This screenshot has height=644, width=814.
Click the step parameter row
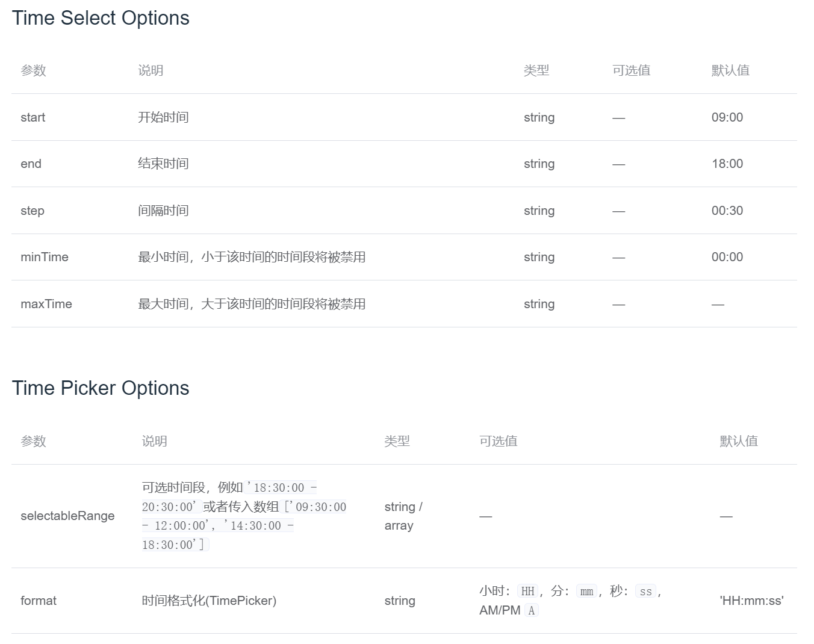point(32,210)
